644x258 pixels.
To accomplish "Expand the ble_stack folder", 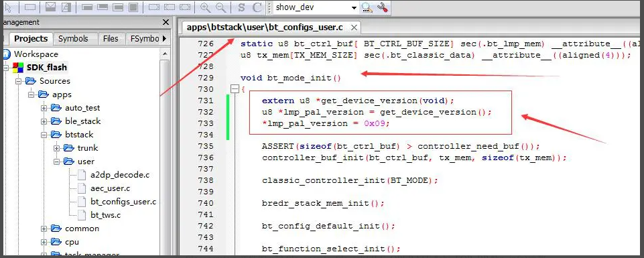I will 44,121.
